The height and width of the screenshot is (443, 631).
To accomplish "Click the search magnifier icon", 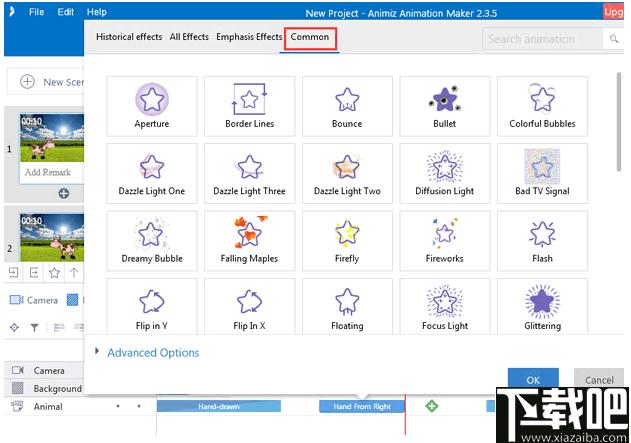I will point(613,39).
